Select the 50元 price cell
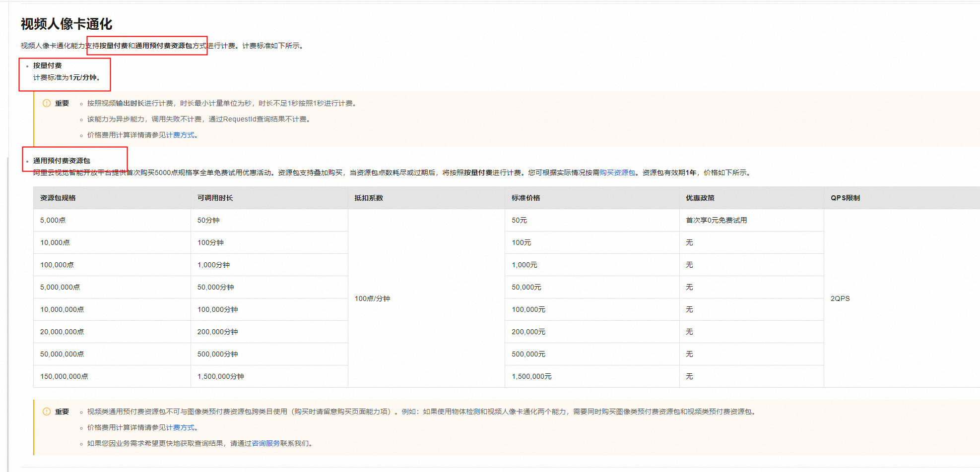Viewport: 980px width, 472px height. point(592,220)
